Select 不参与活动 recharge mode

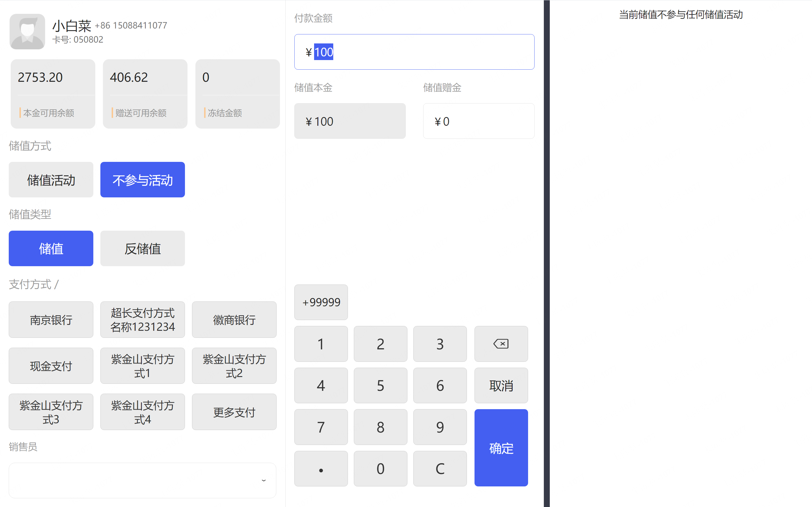142,180
